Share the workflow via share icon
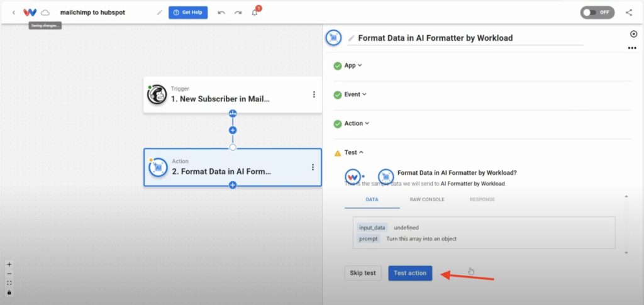644x305 pixels. 629,13
